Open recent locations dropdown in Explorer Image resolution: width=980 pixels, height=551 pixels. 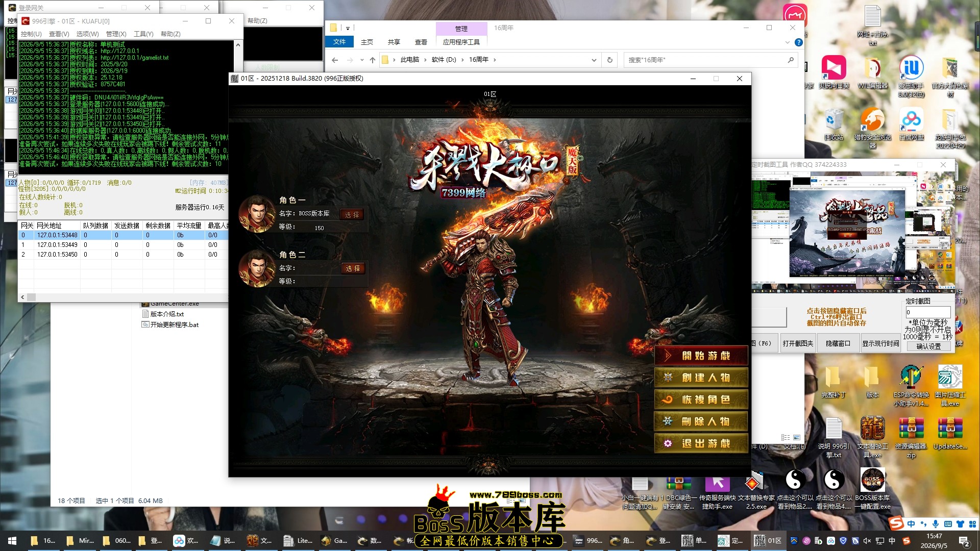362,60
